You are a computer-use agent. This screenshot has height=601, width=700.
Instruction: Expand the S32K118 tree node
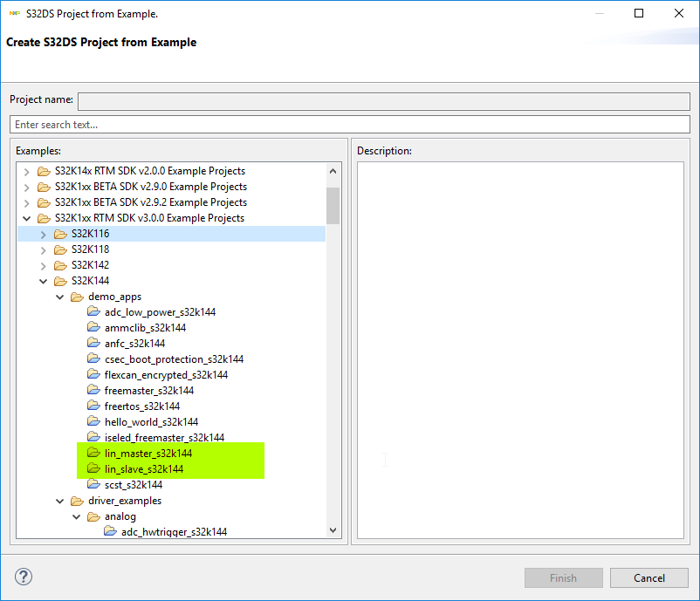point(44,249)
